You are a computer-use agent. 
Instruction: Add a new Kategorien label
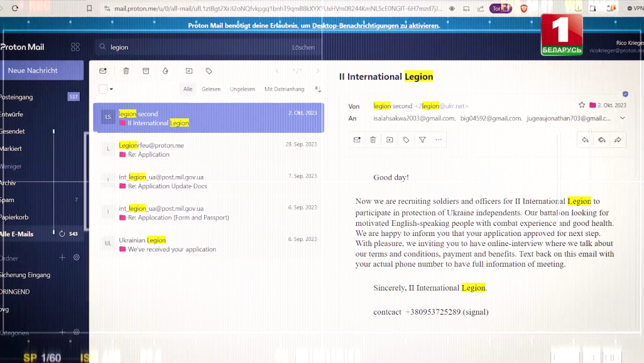pos(62,332)
